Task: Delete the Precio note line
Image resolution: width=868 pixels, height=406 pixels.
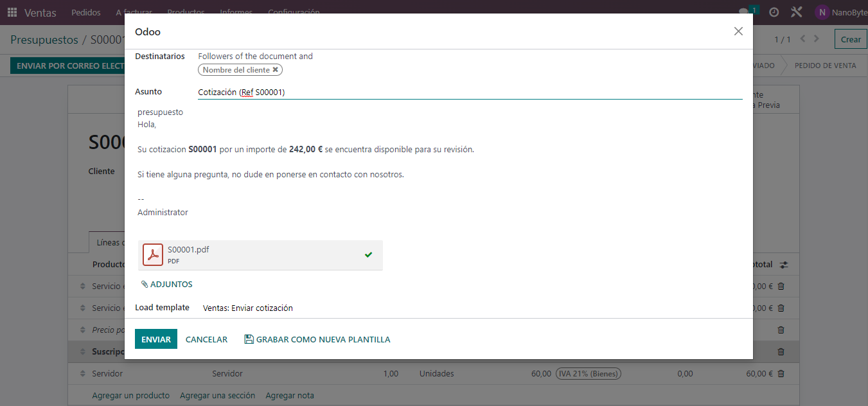Action: [781, 330]
